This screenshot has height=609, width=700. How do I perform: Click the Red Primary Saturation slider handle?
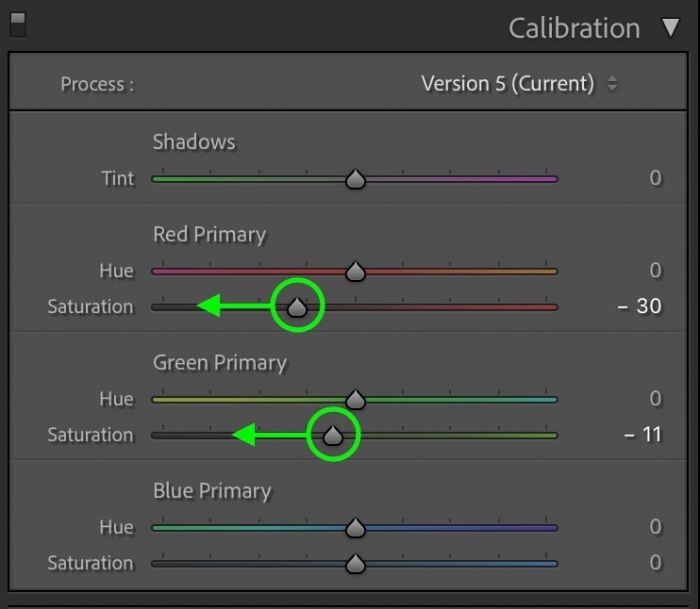coord(297,307)
